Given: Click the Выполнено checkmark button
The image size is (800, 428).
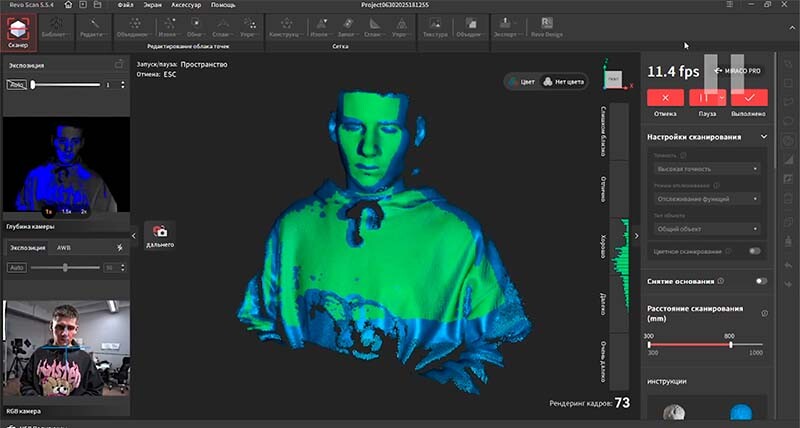Looking at the screenshot, I should tap(749, 97).
